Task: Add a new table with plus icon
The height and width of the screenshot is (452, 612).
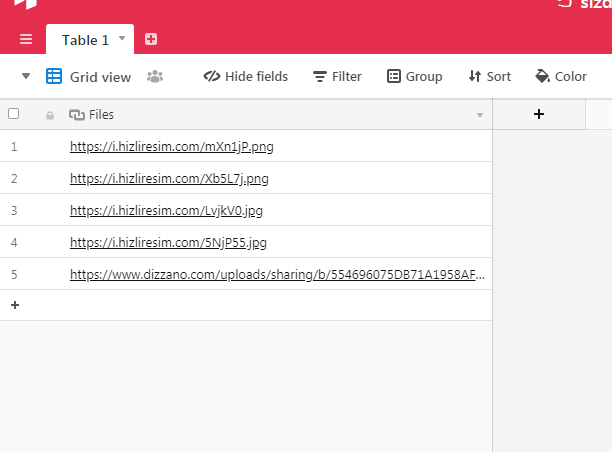Action: point(151,40)
